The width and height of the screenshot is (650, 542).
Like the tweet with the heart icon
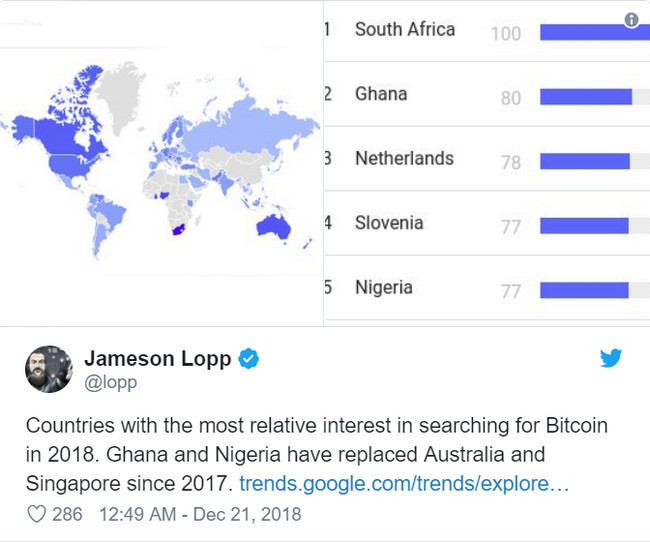[36, 514]
